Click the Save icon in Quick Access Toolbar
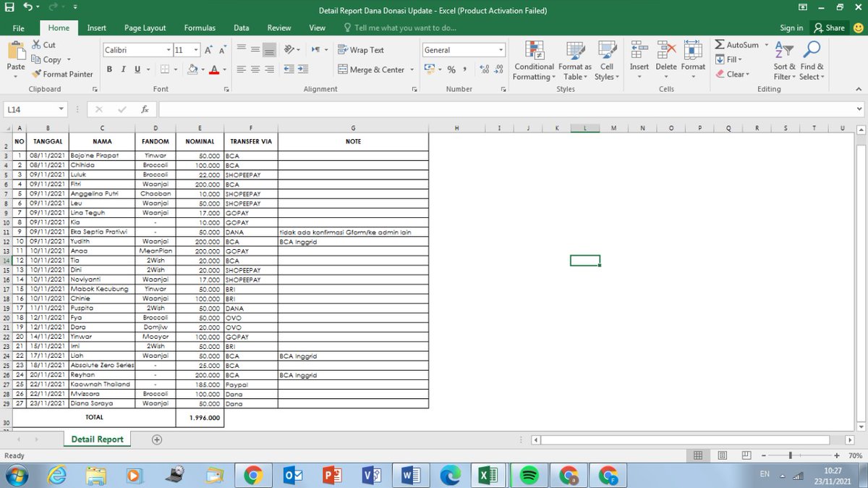This screenshot has height=488, width=868. click(x=9, y=7)
